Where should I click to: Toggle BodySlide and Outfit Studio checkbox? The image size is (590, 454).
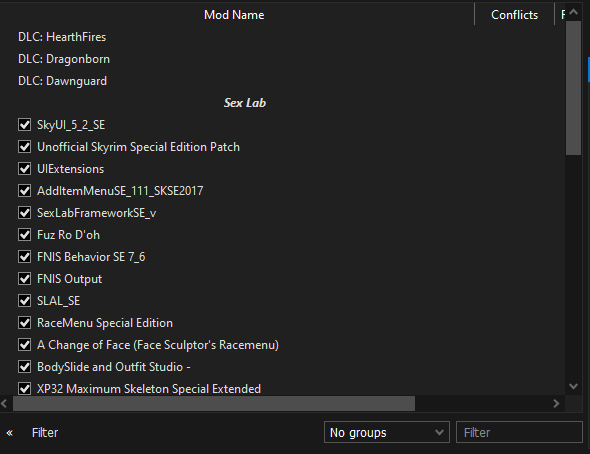24,367
